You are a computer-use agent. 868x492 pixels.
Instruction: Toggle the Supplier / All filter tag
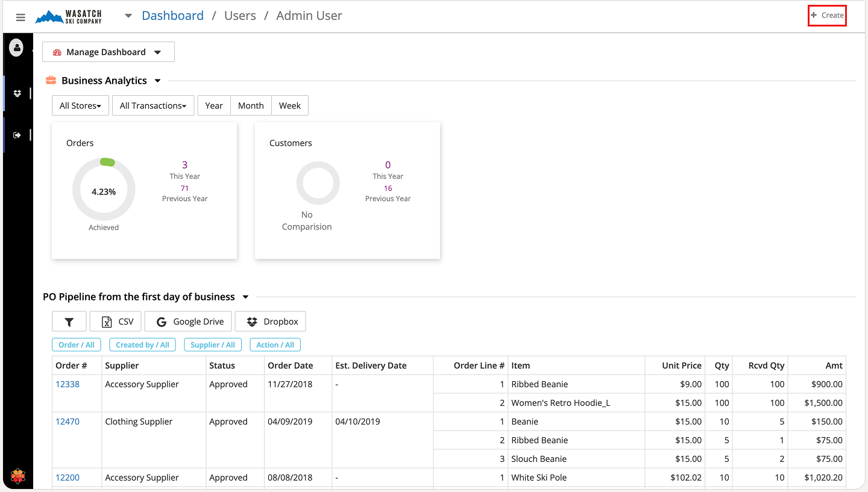[x=213, y=345]
